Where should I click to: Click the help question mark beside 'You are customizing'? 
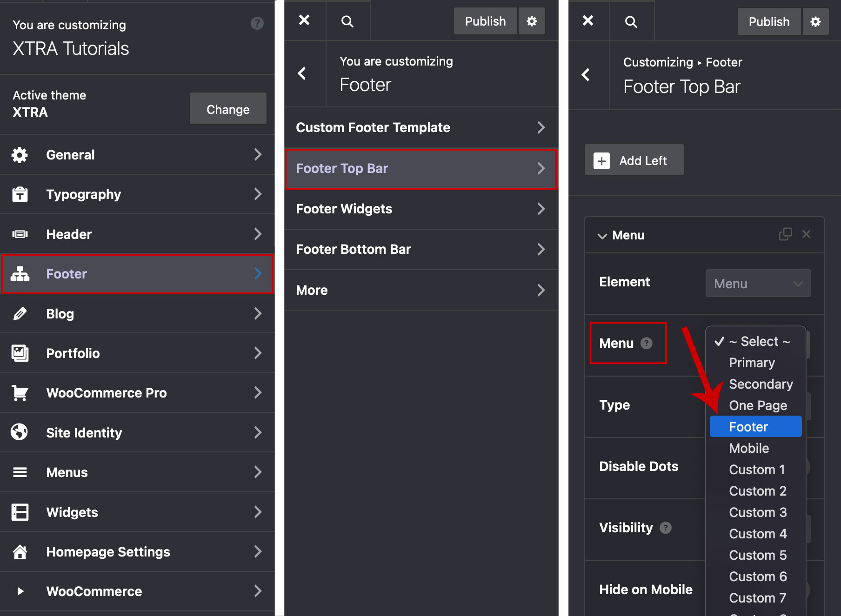[257, 23]
